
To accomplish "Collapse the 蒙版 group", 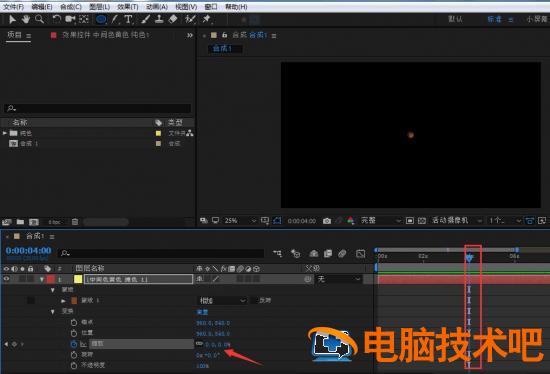I will coord(53,290).
